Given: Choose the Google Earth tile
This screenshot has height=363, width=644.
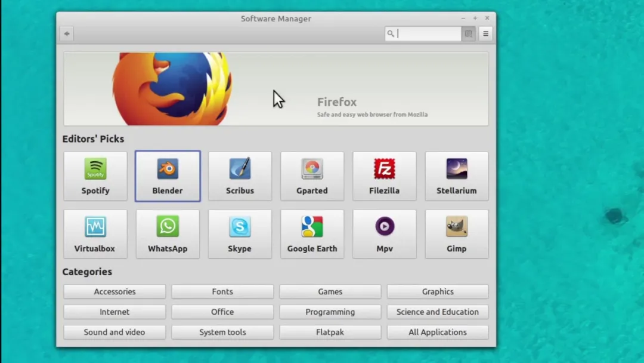Looking at the screenshot, I should coord(312,234).
